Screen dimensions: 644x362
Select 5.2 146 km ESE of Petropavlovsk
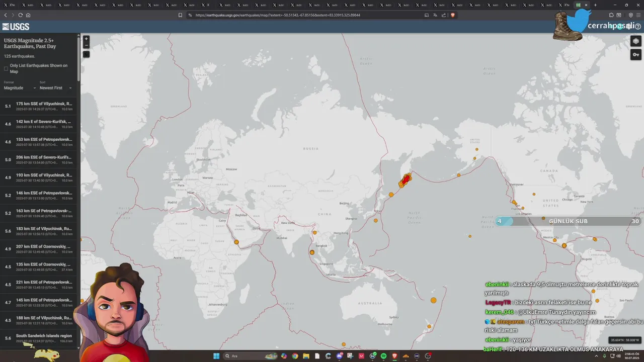(39, 196)
